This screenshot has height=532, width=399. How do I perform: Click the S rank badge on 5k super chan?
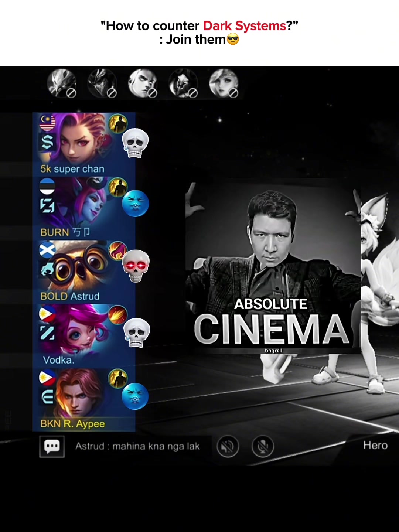point(47,142)
